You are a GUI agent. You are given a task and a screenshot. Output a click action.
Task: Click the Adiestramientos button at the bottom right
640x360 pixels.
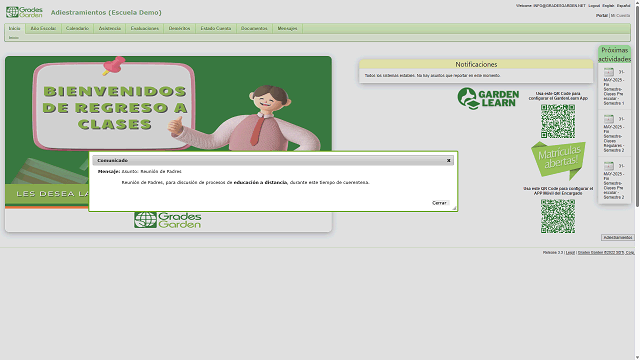coord(618,238)
